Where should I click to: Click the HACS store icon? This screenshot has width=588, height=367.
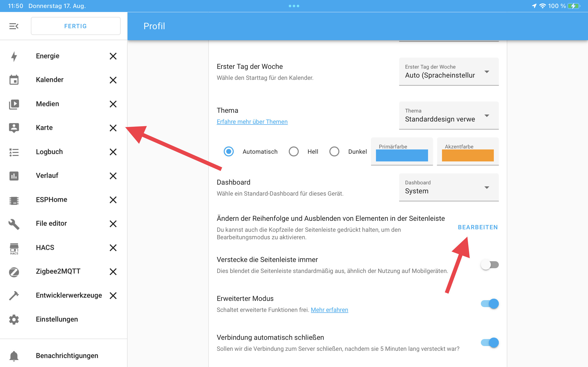pyautogui.click(x=14, y=248)
